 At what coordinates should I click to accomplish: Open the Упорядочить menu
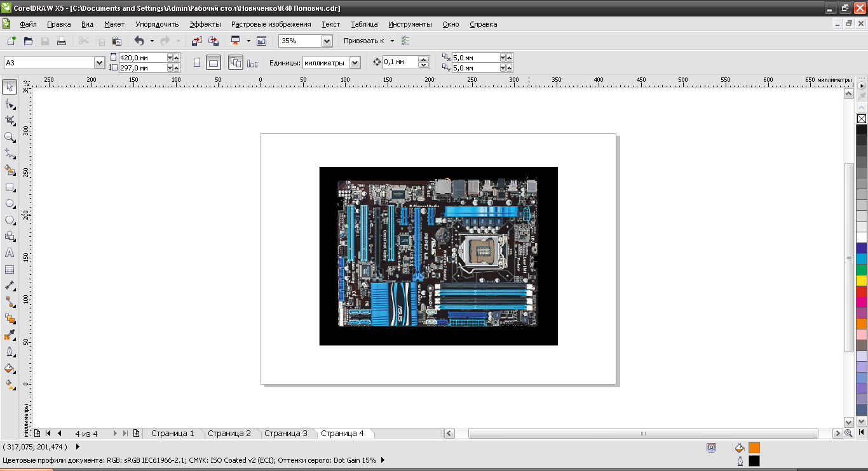click(157, 24)
